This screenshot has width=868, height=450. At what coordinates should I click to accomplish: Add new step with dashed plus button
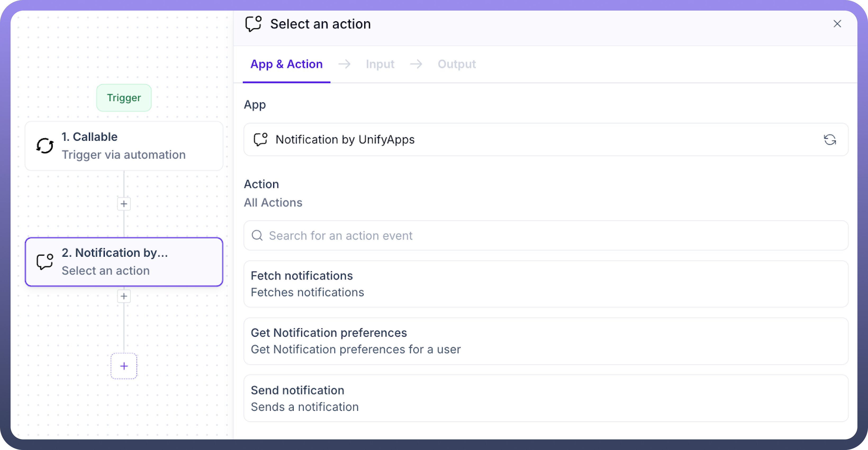[124, 366]
